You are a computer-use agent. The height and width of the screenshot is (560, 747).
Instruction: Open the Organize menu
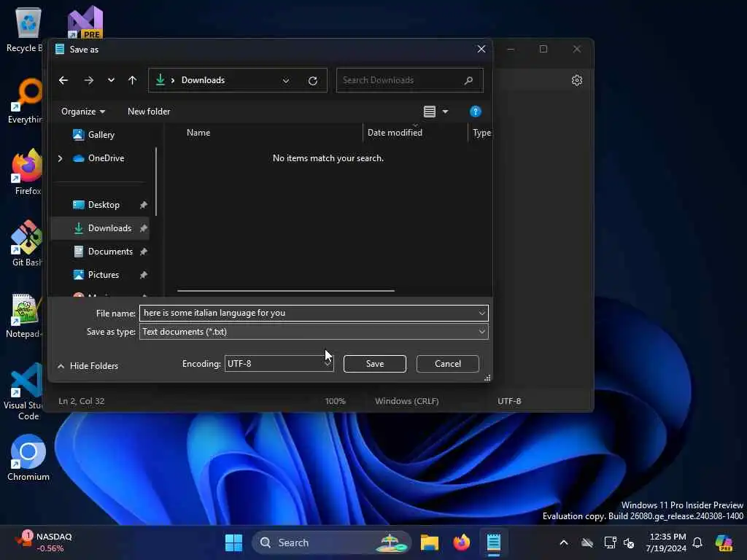(x=83, y=112)
